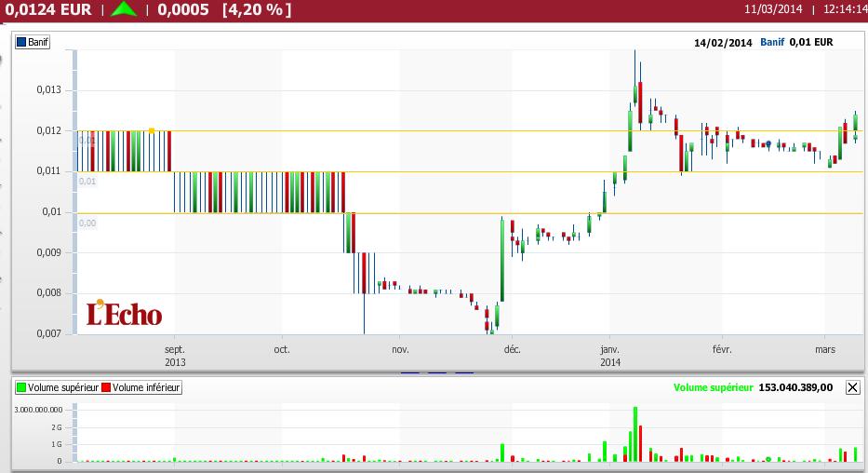Select the change value 0,0005
Image resolution: width=868 pixels, height=473 pixels.
(x=183, y=9)
